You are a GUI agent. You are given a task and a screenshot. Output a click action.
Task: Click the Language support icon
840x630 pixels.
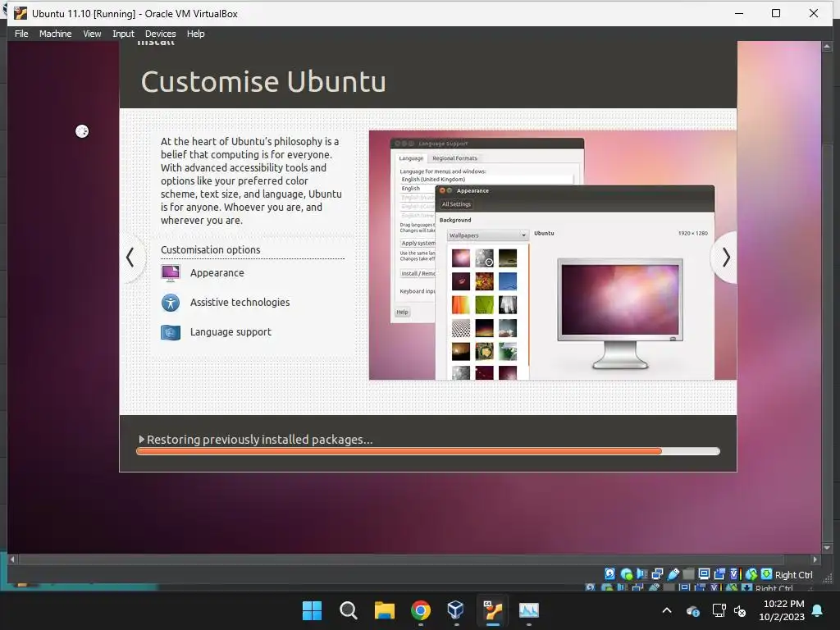pos(171,333)
